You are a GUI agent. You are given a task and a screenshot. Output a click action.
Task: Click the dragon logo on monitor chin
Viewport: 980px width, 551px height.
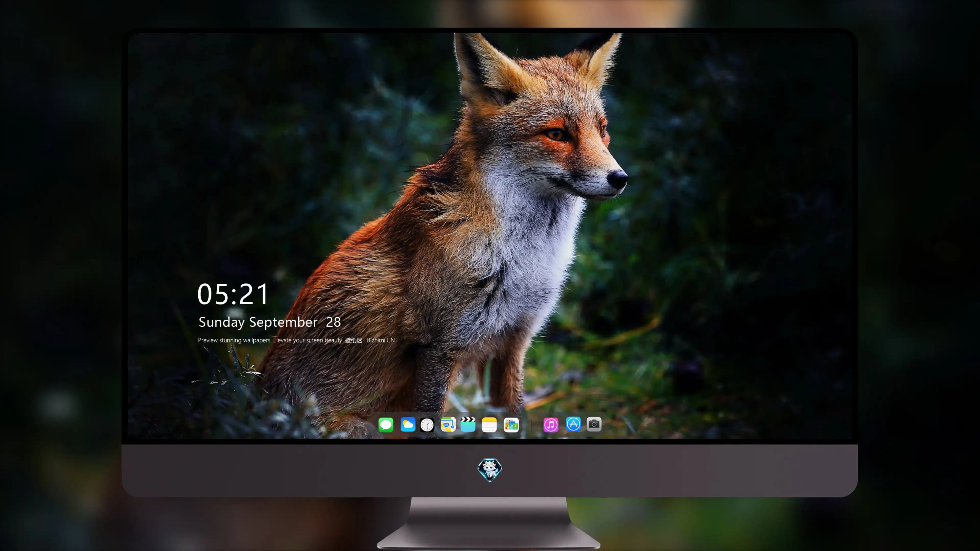[490, 470]
